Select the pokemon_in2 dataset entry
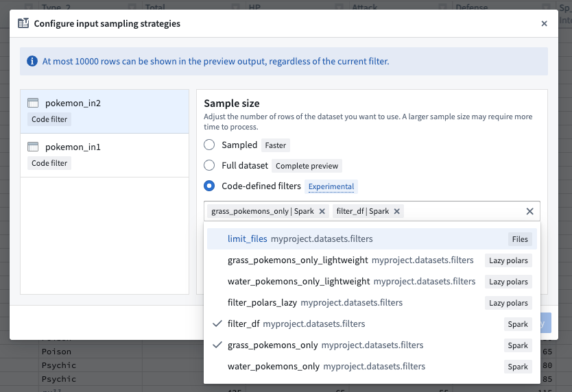The height and width of the screenshot is (392, 572). pos(105,111)
